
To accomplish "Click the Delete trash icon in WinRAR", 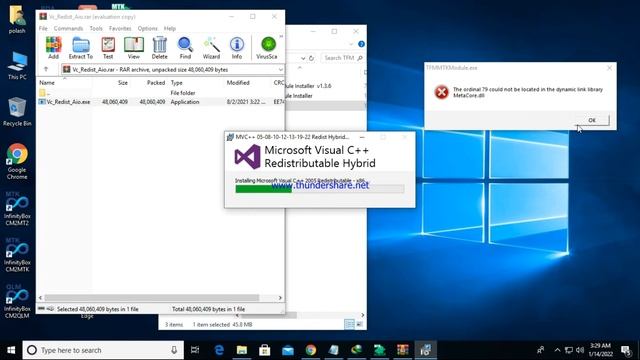I will click(x=160, y=48).
